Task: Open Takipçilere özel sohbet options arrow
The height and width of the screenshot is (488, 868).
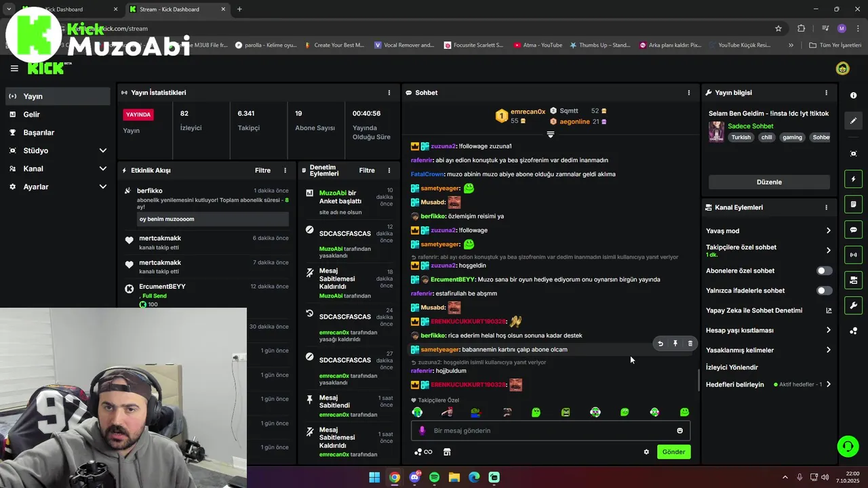Action: tap(828, 251)
